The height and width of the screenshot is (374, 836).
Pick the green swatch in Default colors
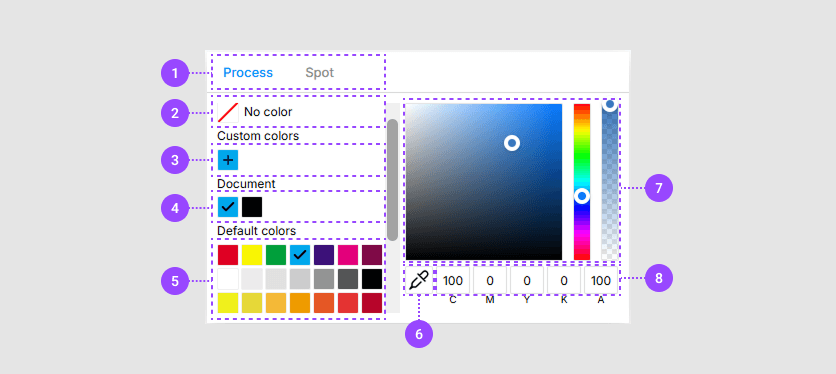click(276, 255)
